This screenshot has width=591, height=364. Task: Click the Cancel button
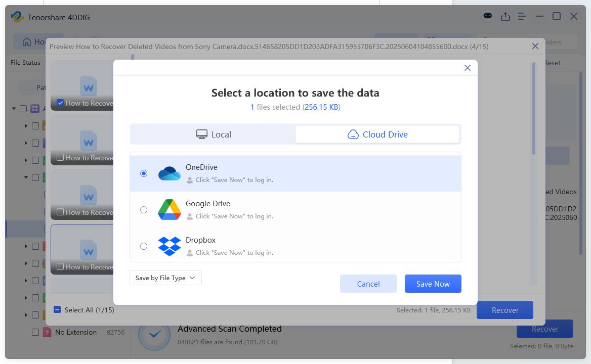pyautogui.click(x=368, y=284)
